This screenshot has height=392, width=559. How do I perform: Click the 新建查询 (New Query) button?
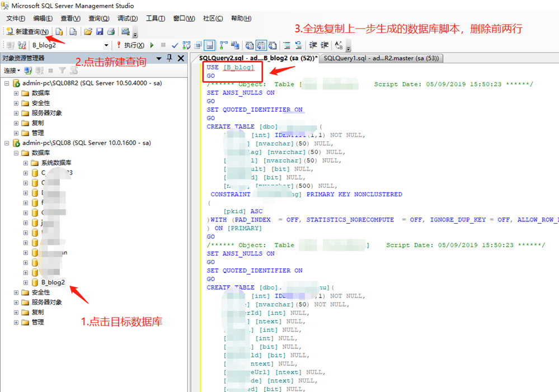[27, 31]
